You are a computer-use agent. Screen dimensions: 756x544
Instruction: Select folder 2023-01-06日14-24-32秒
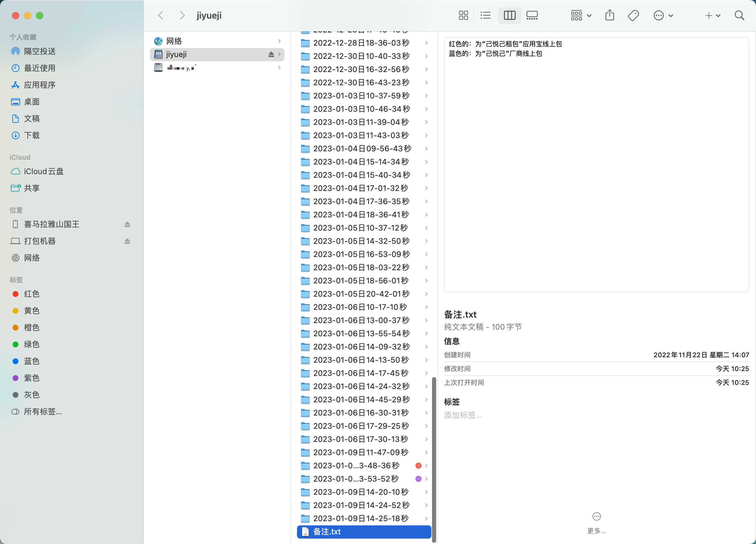click(364, 386)
